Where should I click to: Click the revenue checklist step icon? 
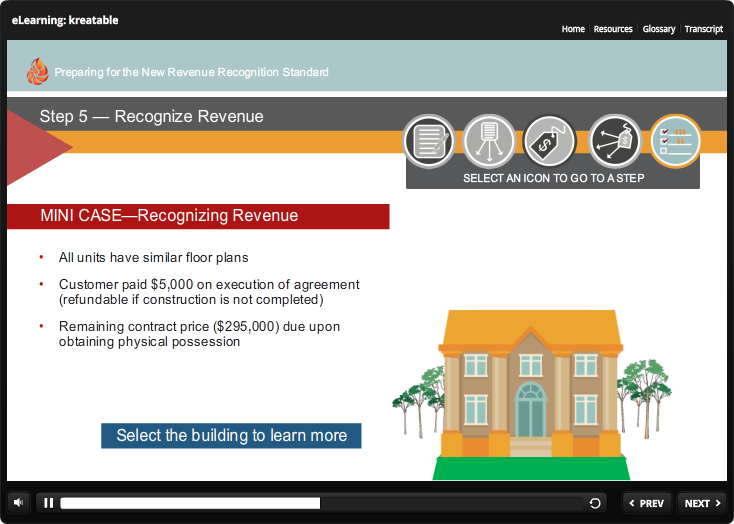[x=676, y=142]
